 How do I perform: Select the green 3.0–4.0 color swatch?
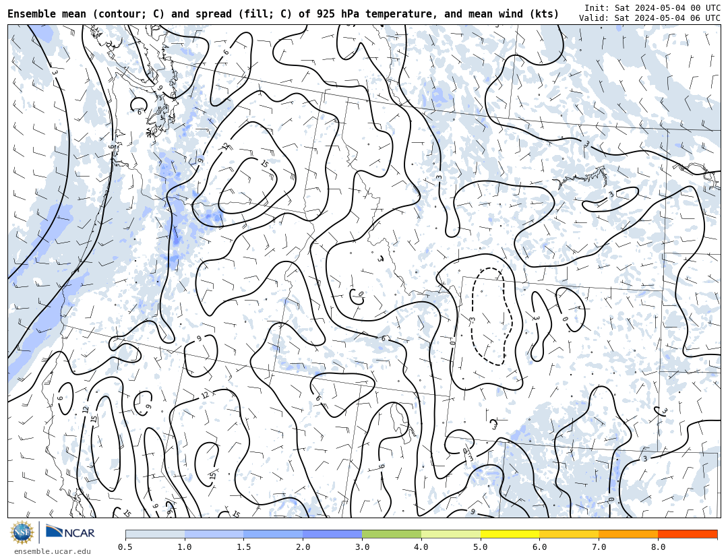point(392,534)
